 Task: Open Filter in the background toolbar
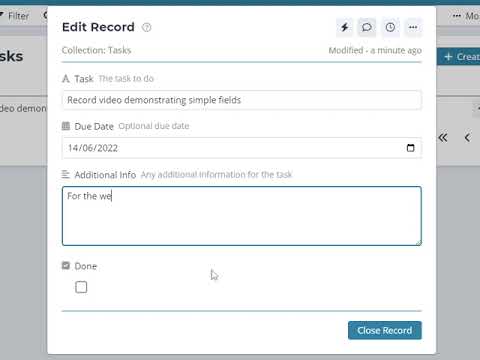[x=15, y=16]
